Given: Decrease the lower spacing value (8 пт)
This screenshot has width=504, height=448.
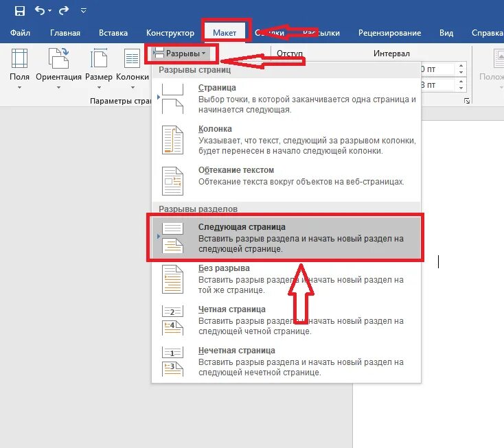Looking at the screenshot, I should pos(461,89).
